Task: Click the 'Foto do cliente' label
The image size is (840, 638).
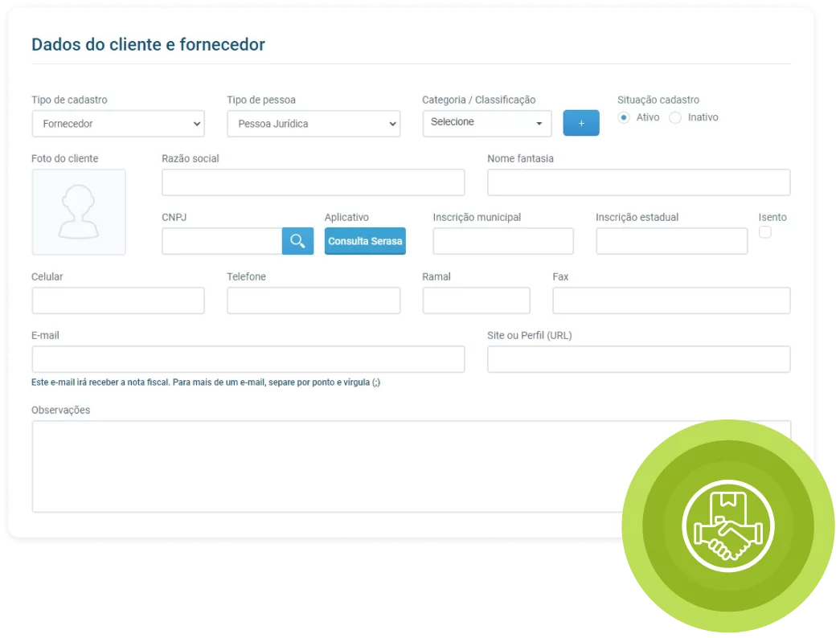Action: [x=65, y=158]
